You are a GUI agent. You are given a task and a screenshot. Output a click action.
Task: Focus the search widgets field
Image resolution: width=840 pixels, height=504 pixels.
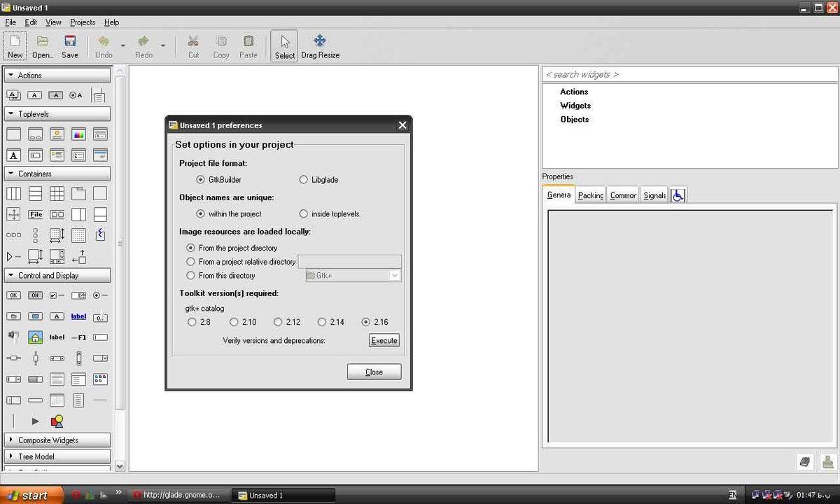tap(689, 74)
